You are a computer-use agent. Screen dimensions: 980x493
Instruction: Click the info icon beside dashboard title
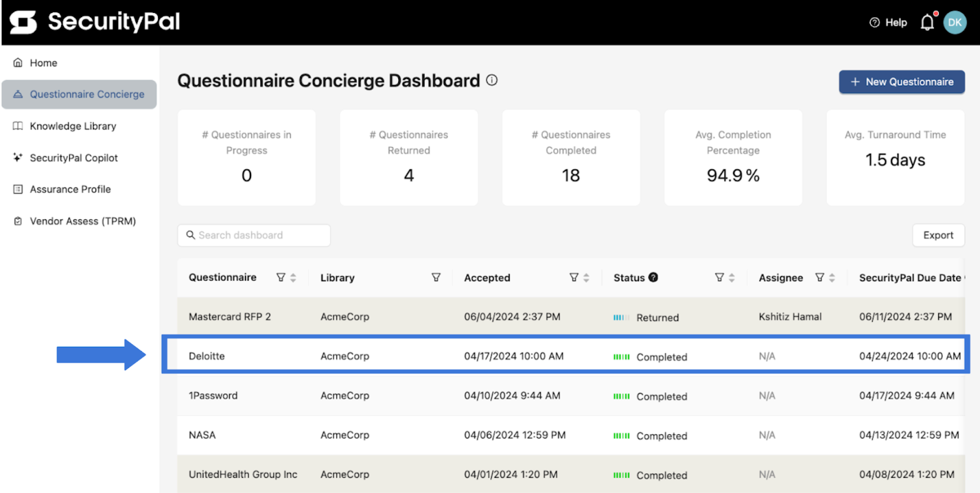pyautogui.click(x=492, y=80)
